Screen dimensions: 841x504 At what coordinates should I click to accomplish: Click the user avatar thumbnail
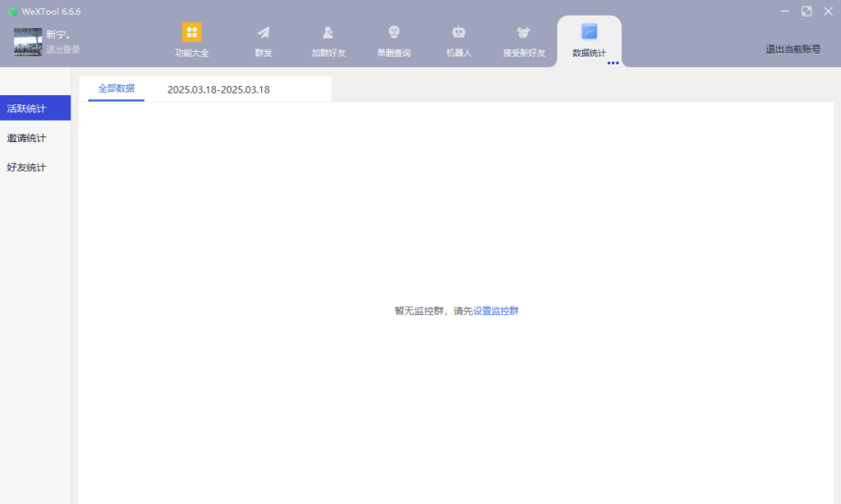28,42
